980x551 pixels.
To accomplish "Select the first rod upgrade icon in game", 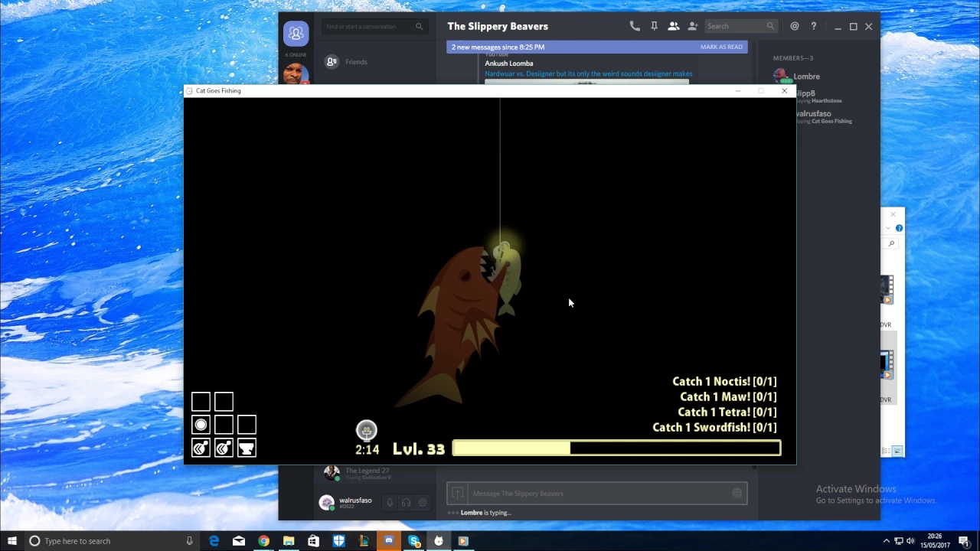I will coord(201,448).
